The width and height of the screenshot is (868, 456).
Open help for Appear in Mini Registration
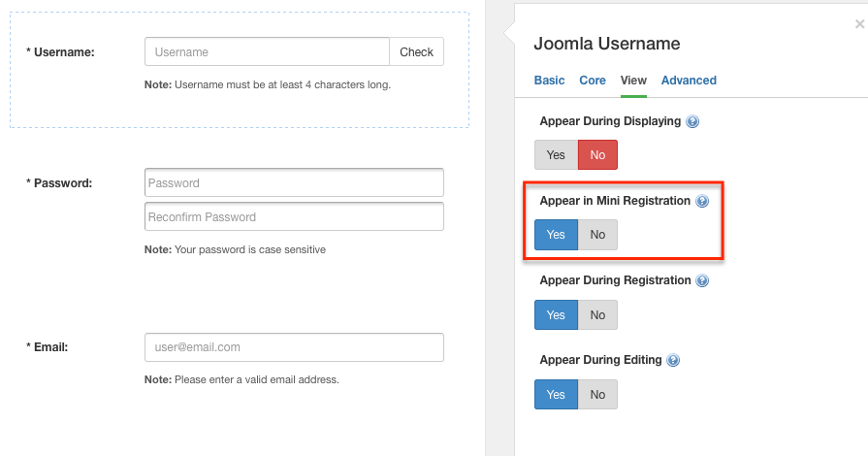pos(702,201)
